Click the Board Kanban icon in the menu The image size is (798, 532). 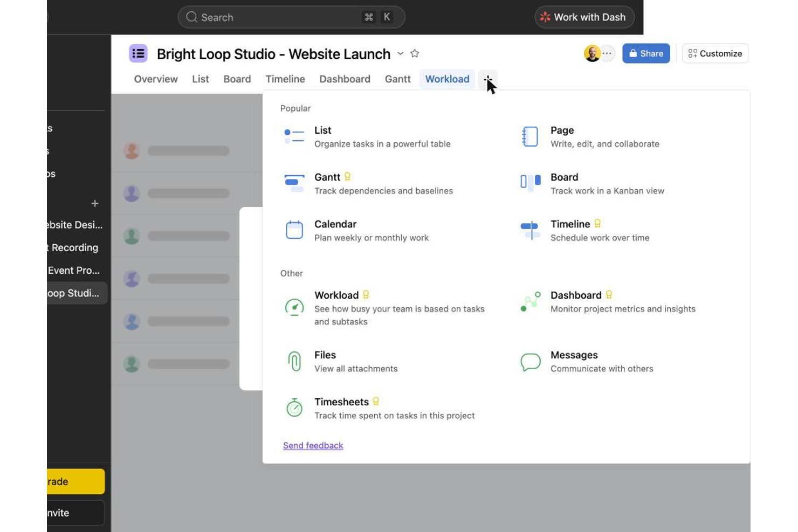click(530, 183)
